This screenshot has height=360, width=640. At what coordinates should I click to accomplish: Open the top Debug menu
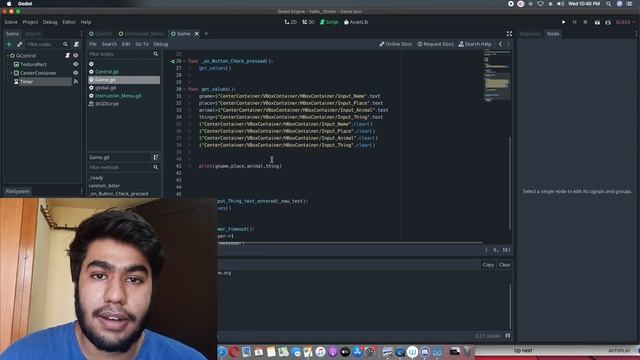coord(50,22)
